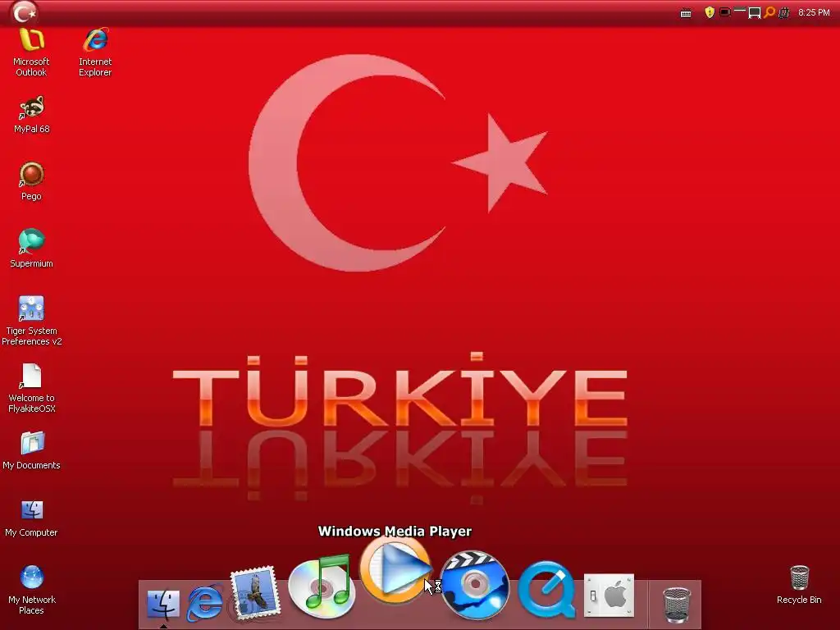Click the keyboard icon in system tray
The width and height of the screenshot is (840, 630).
coord(686,13)
